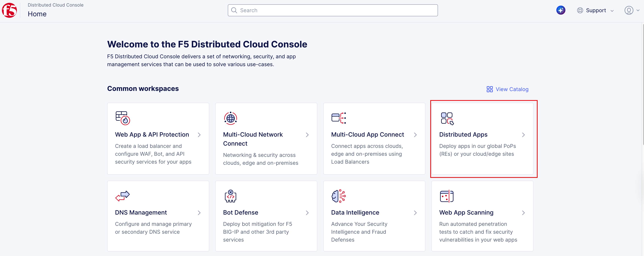
Task: Click the Distributed Cloud Console header text
Action: click(56, 5)
